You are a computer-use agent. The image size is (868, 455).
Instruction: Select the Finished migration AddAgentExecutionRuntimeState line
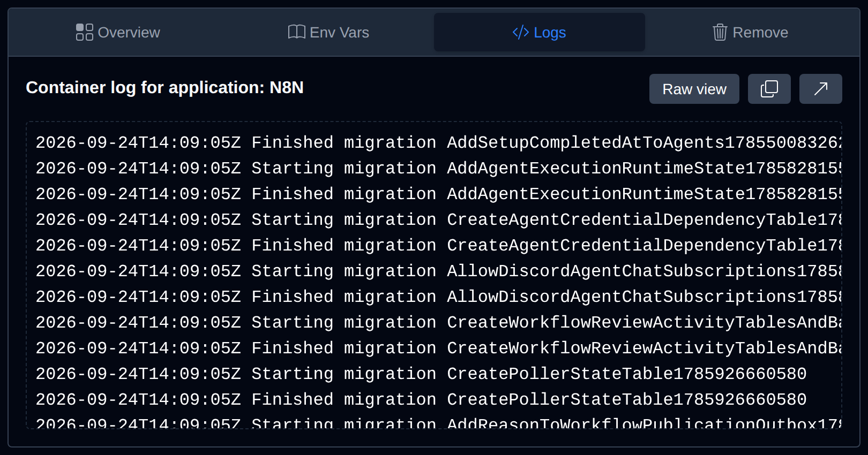click(438, 194)
